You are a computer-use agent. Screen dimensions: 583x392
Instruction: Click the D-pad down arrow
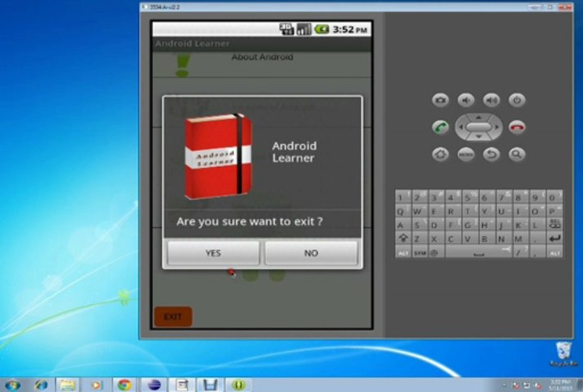478,137
